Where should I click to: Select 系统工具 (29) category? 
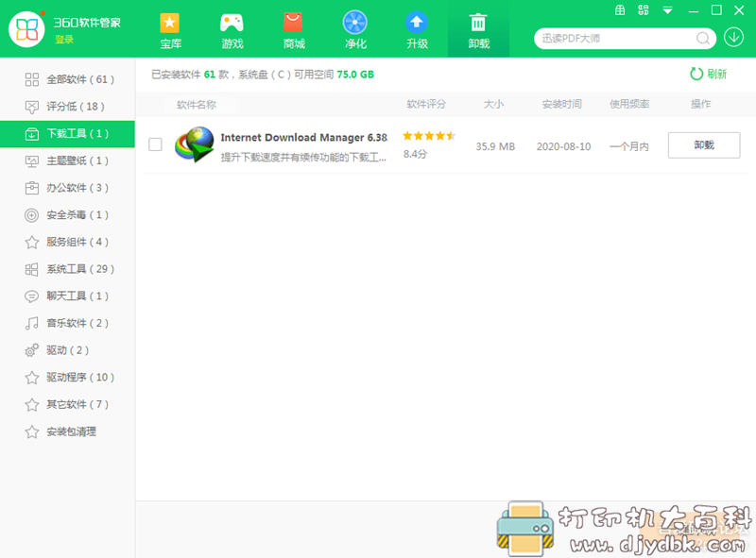(67, 269)
